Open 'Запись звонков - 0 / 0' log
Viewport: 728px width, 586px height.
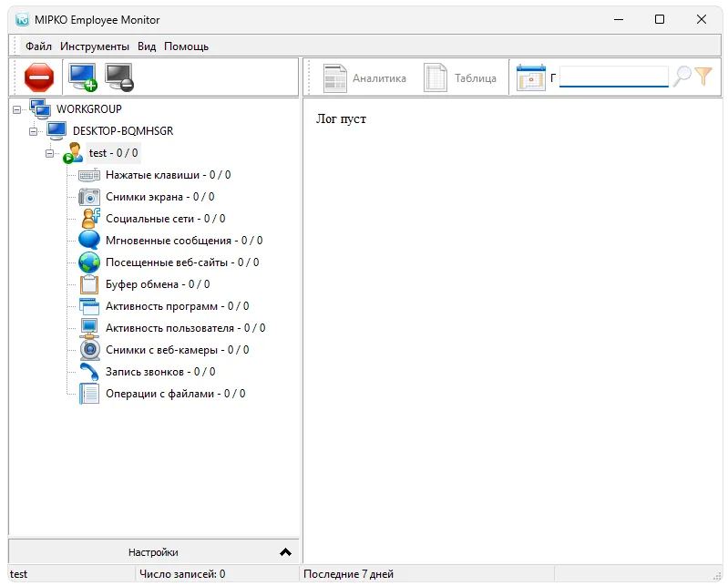tap(160, 372)
